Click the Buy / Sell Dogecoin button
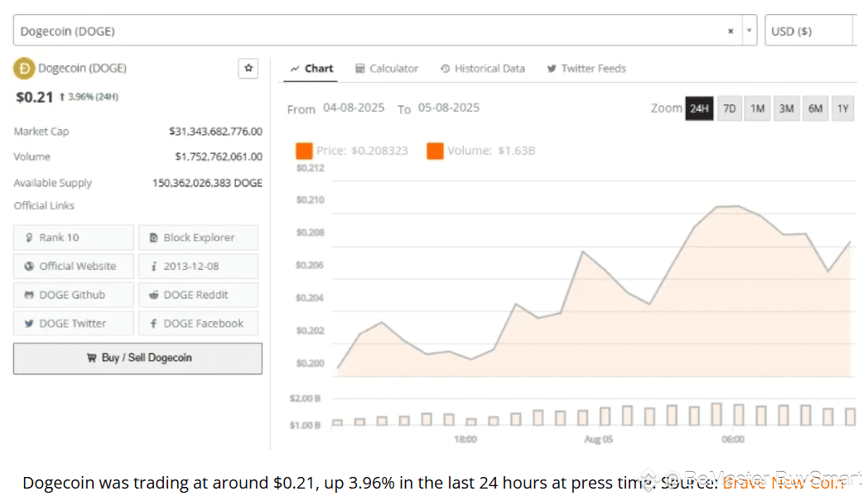 tap(137, 359)
